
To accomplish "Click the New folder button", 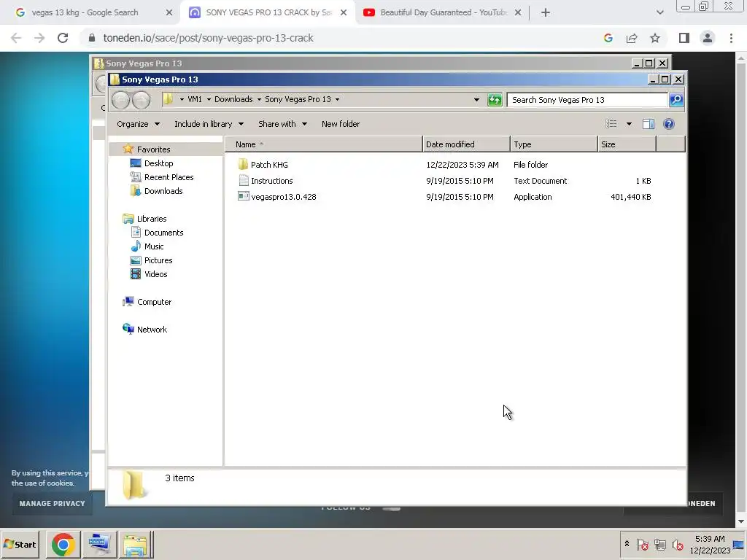I will click(340, 124).
